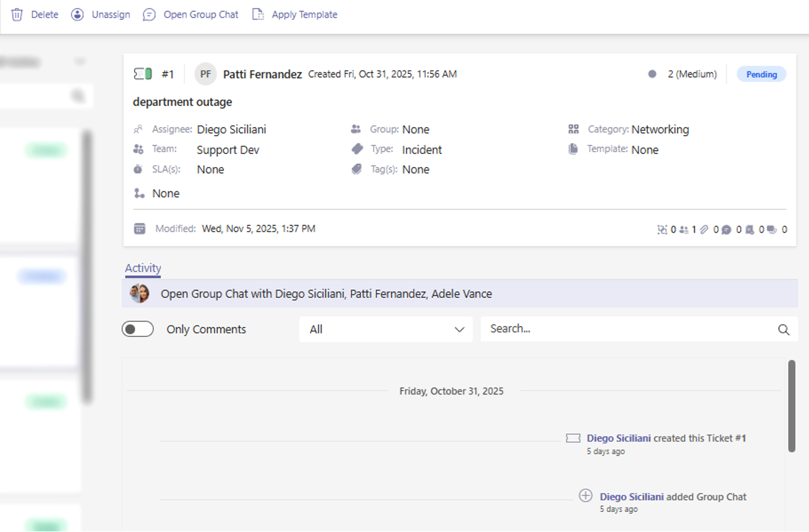Click Diego Siciliani link in created ticket entry

[x=619, y=438]
